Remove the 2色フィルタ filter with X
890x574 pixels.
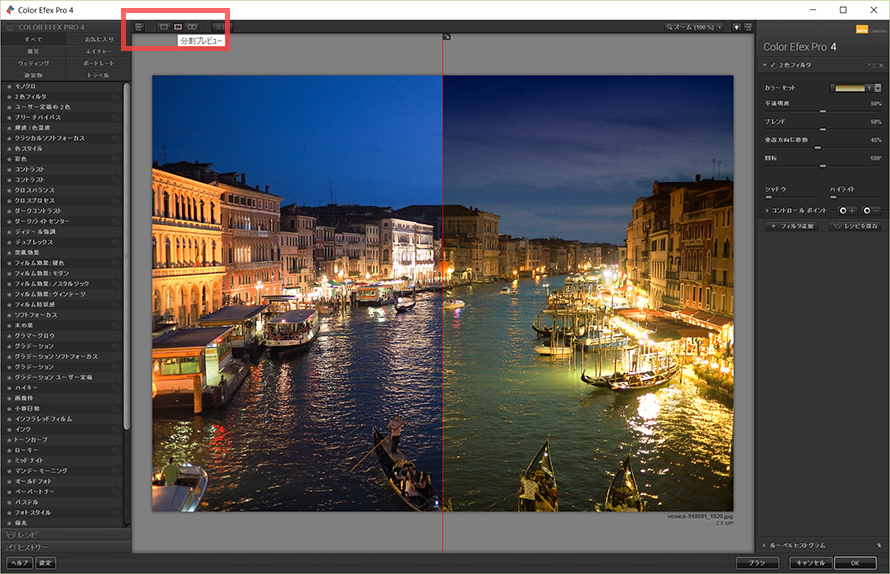coord(881,65)
